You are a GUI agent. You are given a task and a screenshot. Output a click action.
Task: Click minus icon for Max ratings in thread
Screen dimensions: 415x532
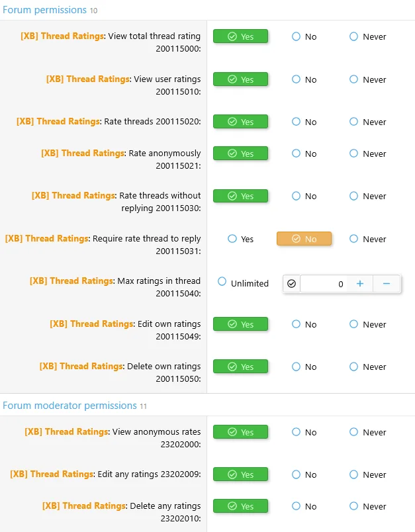[387, 284]
